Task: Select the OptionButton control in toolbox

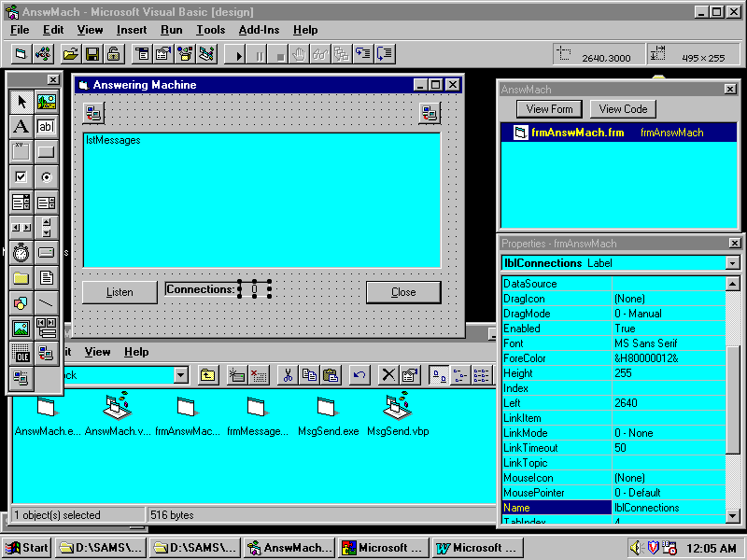Action: pos(46,177)
